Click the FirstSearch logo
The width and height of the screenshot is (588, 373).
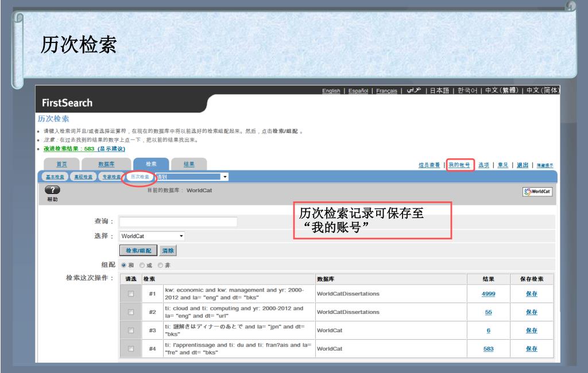pos(67,103)
